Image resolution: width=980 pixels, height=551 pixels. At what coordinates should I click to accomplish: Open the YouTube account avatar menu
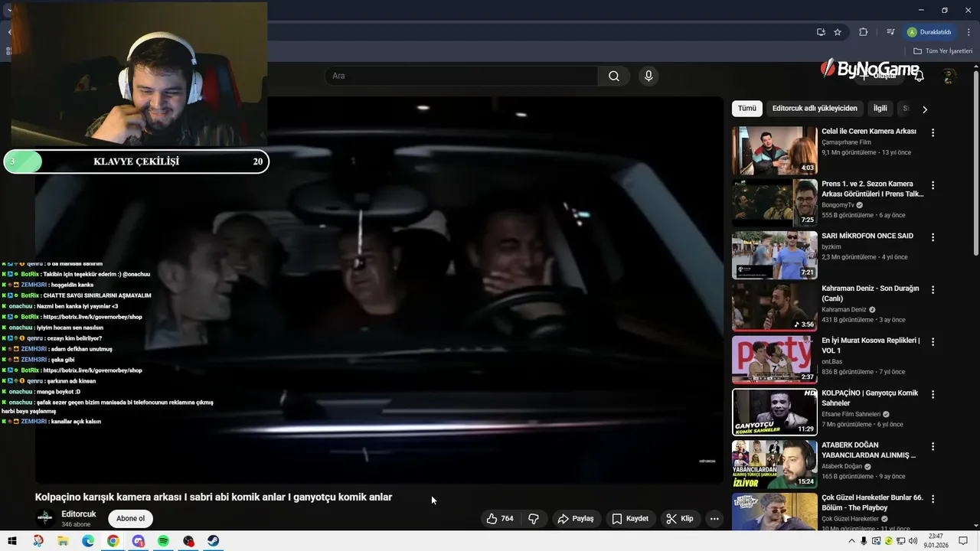pos(949,76)
